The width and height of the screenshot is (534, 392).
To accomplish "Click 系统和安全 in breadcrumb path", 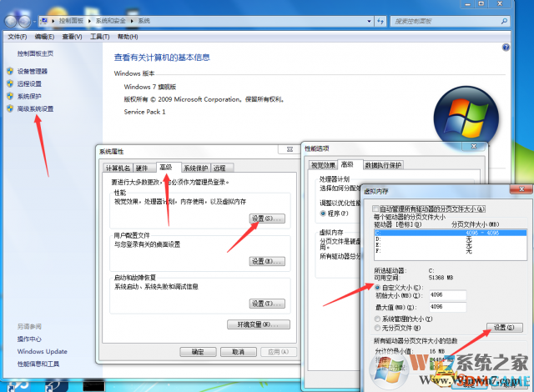I will click(111, 21).
